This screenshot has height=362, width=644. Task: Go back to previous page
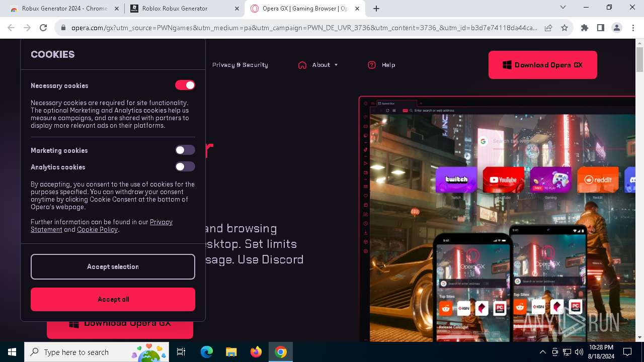click(11, 28)
